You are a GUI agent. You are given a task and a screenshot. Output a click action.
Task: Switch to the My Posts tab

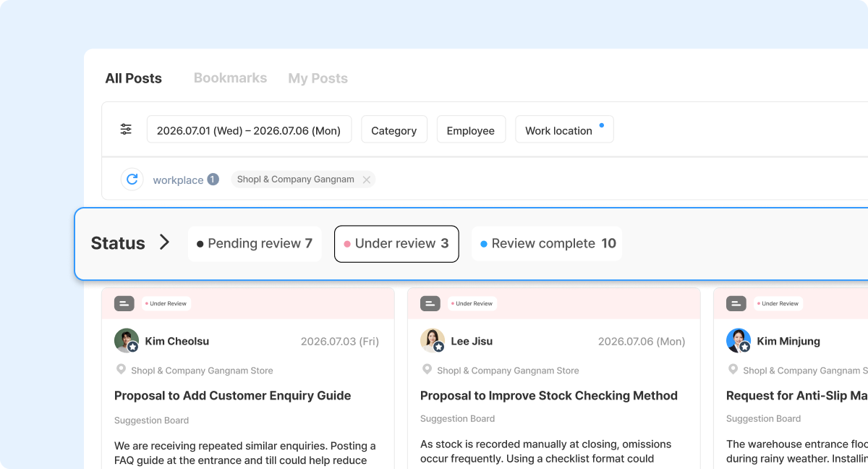pos(318,78)
